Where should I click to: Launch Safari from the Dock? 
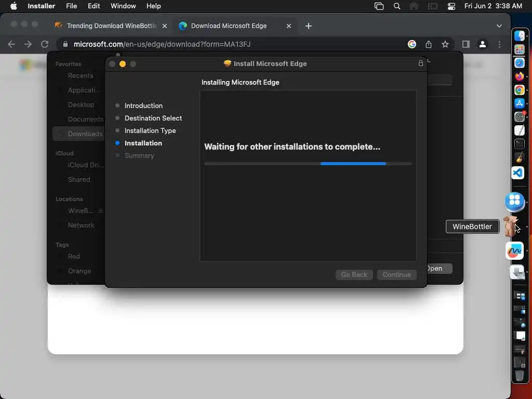pyautogui.click(x=519, y=63)
